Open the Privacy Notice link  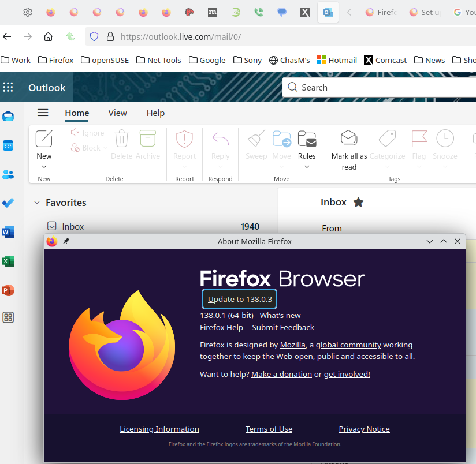click(x=364, y=429)
